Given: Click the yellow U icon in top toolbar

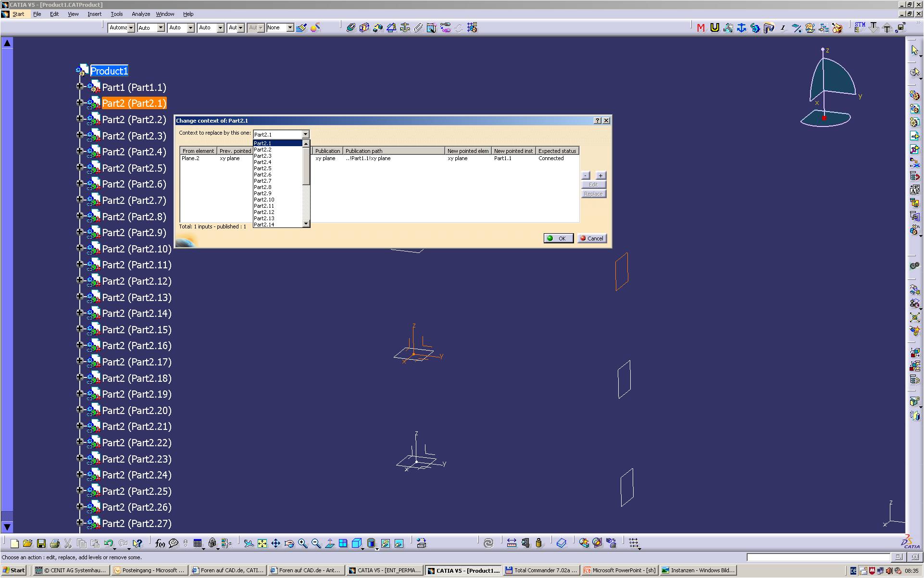Looking at the screenshot, I should point(714,28).
